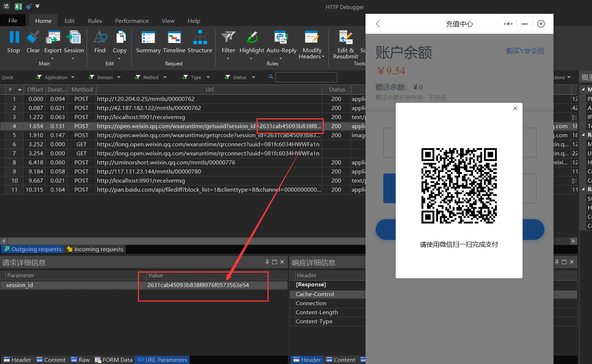Screen dimensions: 592x364
Task: Open the FORM Data tab in request details
Action: point(114,360)
